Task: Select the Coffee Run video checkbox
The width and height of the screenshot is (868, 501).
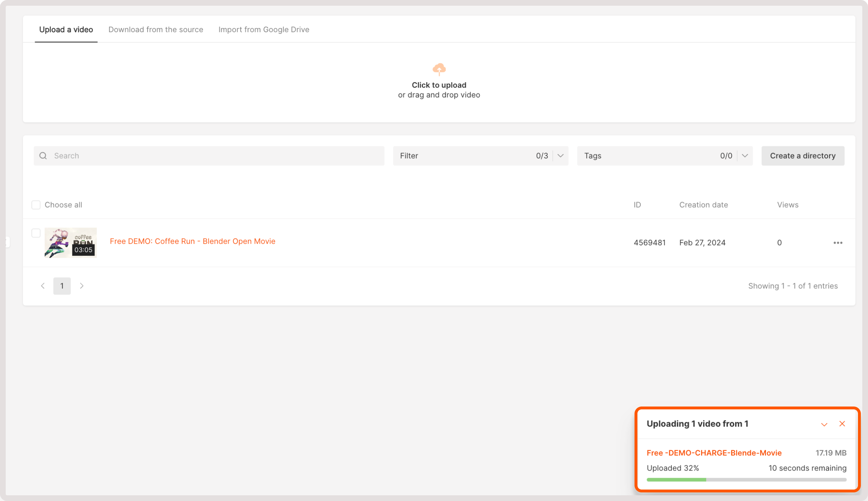Action: [36, 233]
